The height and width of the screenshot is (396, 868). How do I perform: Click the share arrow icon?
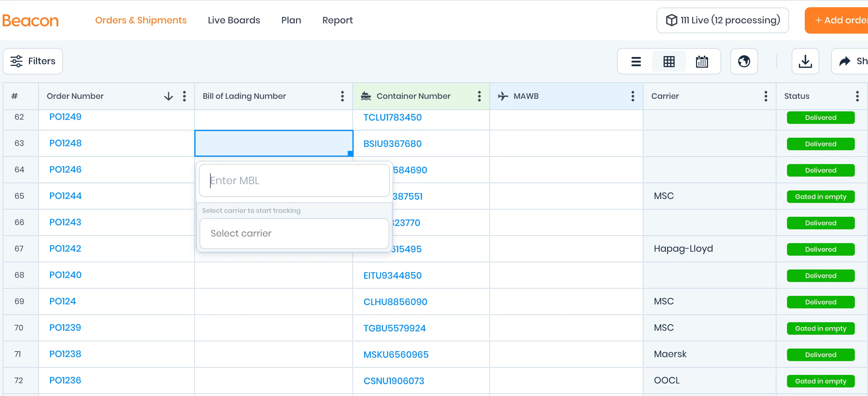[845, 61]
